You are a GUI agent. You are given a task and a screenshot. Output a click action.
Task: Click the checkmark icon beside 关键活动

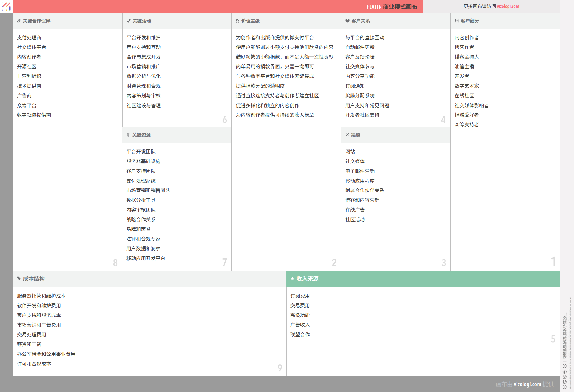point(129,21)
